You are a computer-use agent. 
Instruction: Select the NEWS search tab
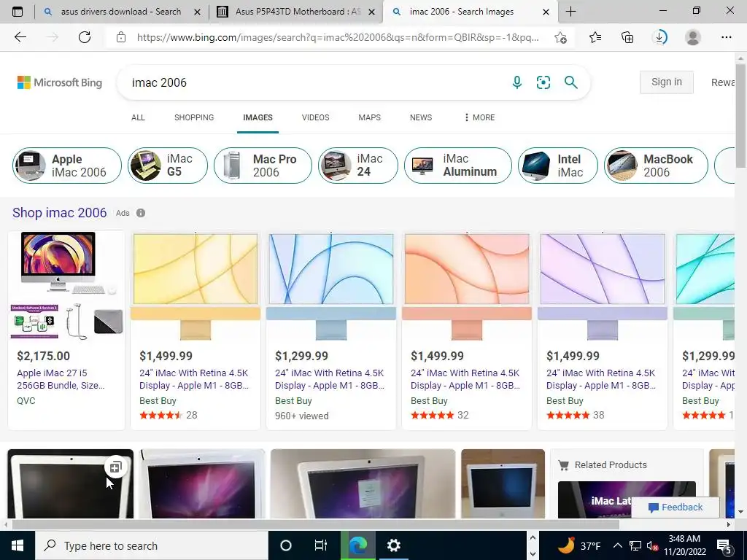(x=421, y=117)
